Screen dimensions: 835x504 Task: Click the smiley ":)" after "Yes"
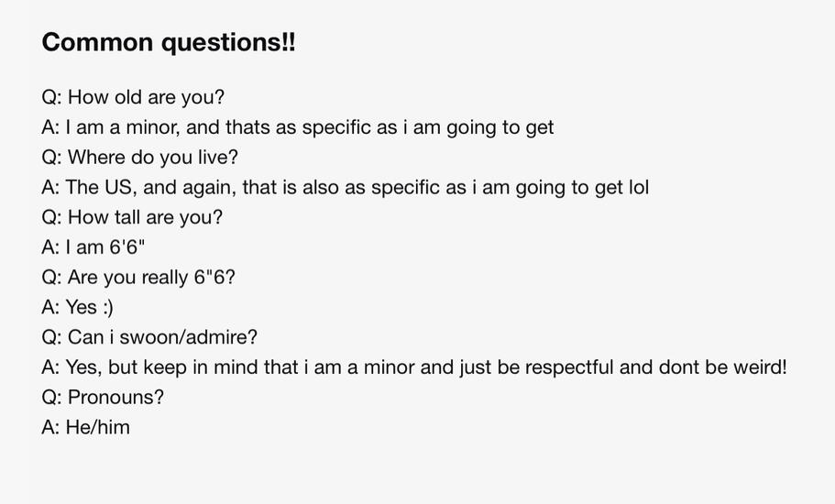pyautogui.click(x=108, y=308)
